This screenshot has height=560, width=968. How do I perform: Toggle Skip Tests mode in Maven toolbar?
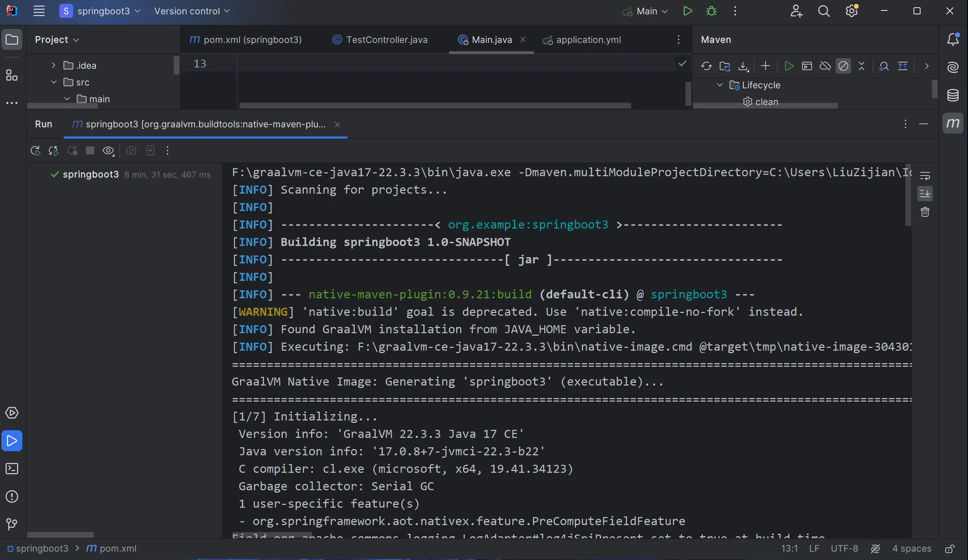pyautogui.click(x=843, y=66)
